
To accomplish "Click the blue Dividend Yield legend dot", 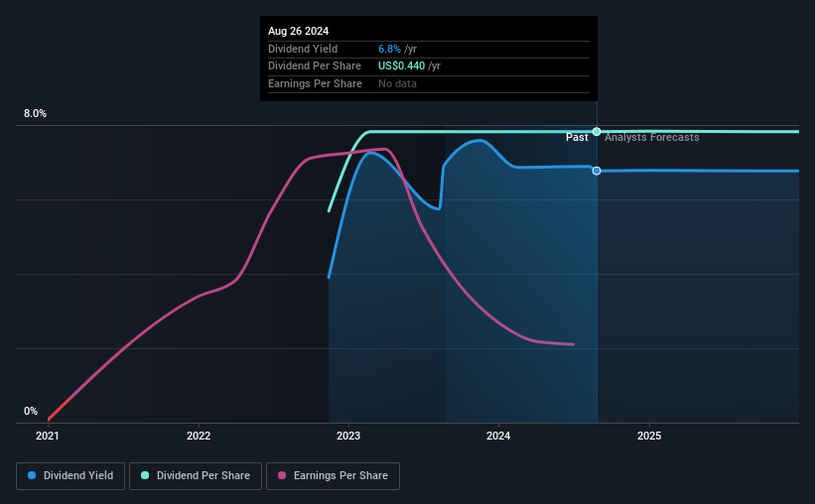I will pos(32,475).
